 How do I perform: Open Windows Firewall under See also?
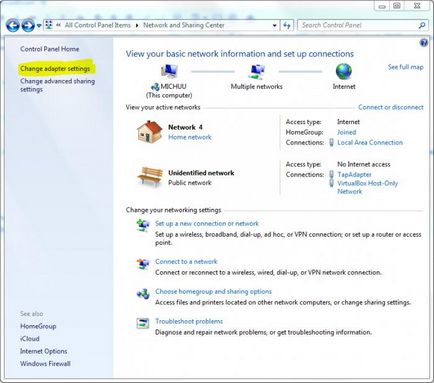point(45,364)
